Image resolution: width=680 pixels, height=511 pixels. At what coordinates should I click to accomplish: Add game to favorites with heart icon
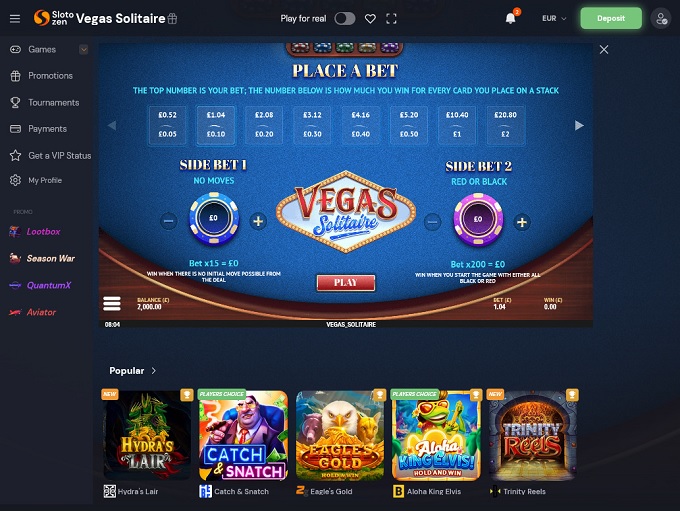[x=370, y=19]
